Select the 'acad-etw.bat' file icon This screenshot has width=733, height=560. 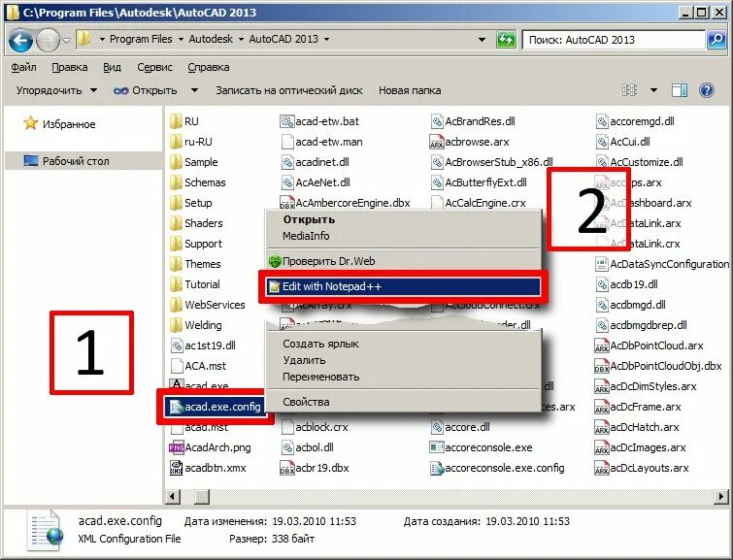(286, 121)
